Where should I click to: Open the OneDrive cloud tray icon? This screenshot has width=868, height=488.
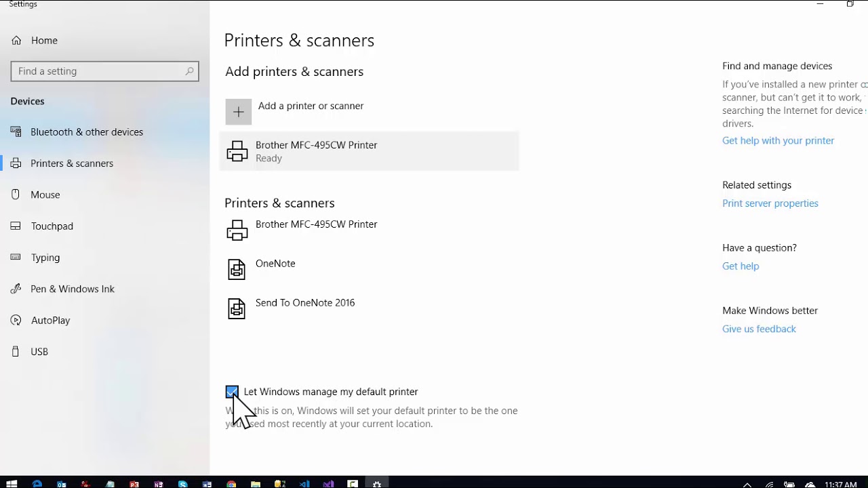click(810, 485)
